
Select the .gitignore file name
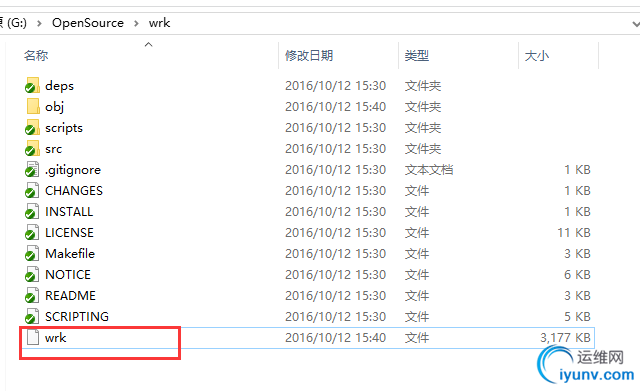pos(73,170)
